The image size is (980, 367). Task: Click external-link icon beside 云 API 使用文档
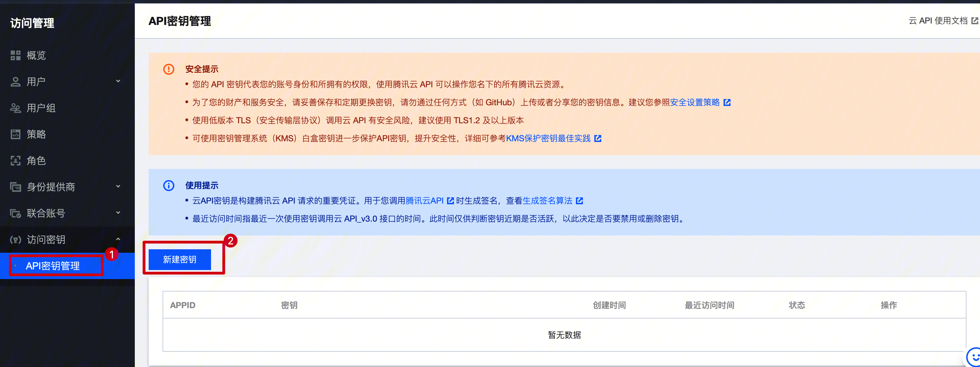click(x=975, y=21)
